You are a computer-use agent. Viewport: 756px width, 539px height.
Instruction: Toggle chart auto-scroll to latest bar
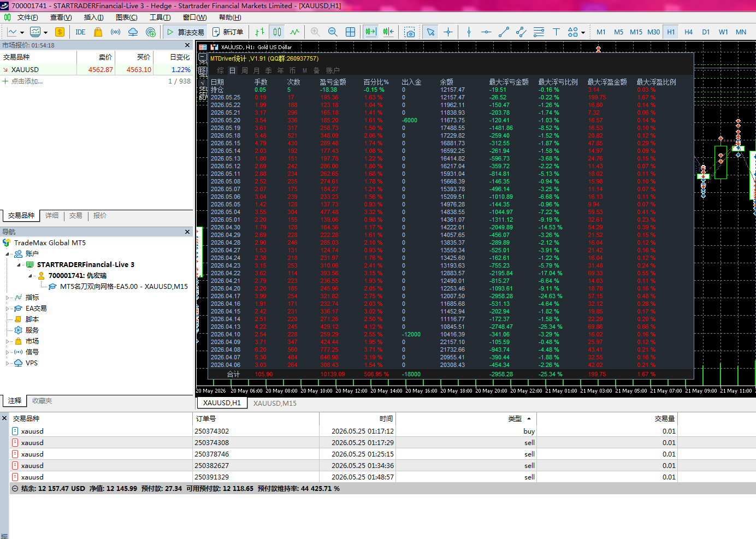[x=371, y=32]
